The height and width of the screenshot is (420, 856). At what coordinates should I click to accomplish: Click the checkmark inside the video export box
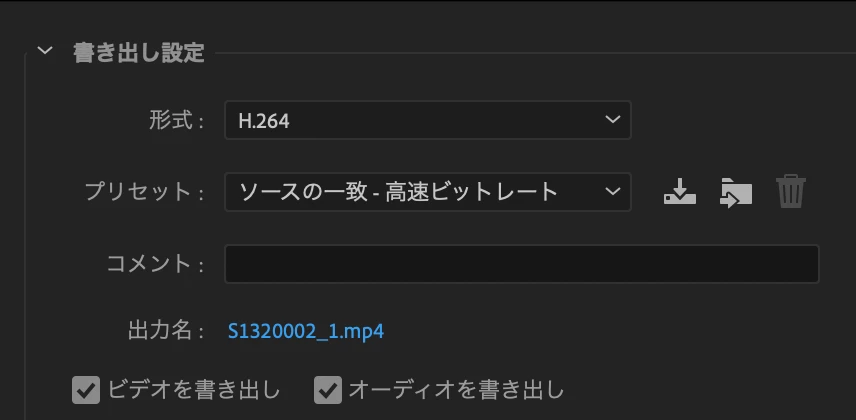tap(86, 390)
